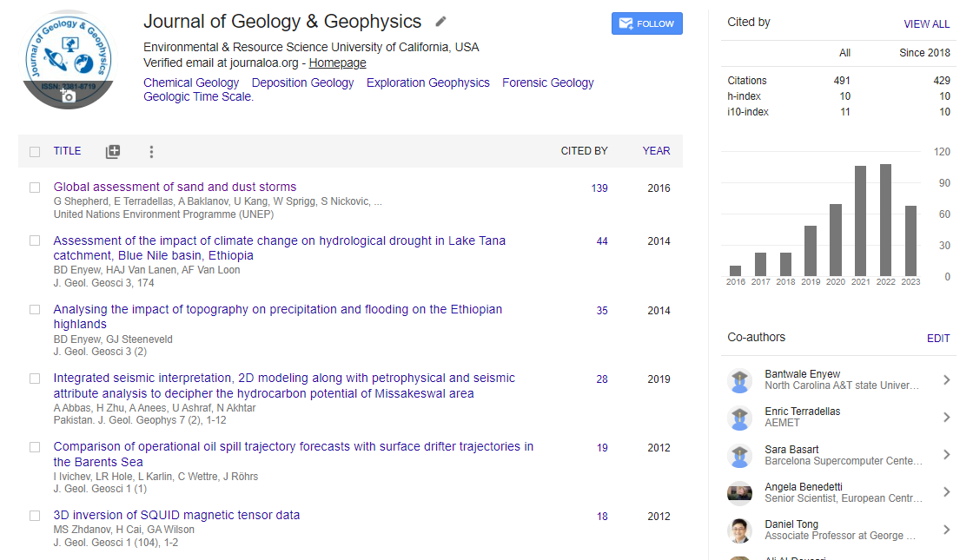Expand Daniel Tong co-author chevron

[946, 530]
